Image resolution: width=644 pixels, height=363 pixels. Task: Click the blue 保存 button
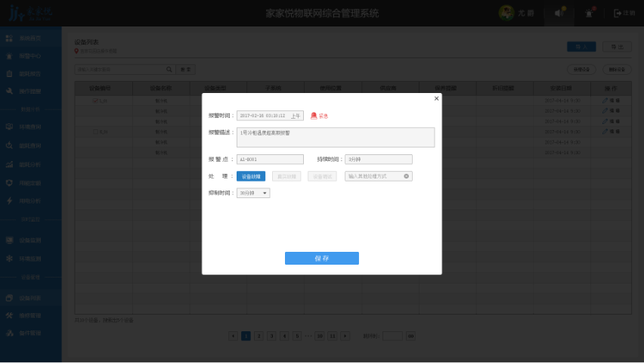pos(321,258)
